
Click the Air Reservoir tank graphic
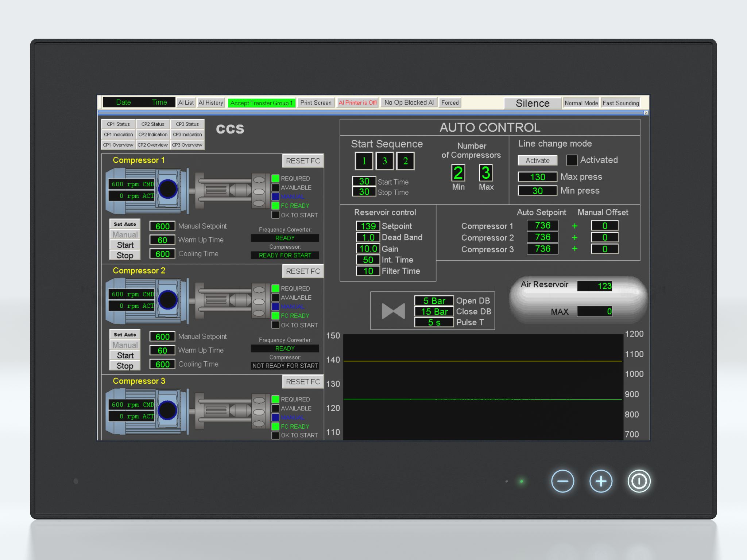click(x=578, y=300)
